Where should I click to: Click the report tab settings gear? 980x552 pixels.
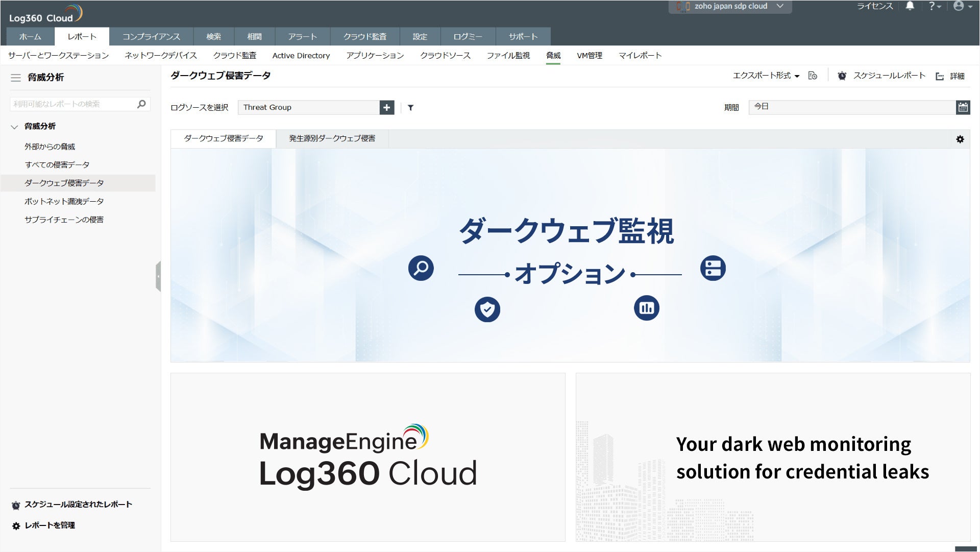point(960,139)
